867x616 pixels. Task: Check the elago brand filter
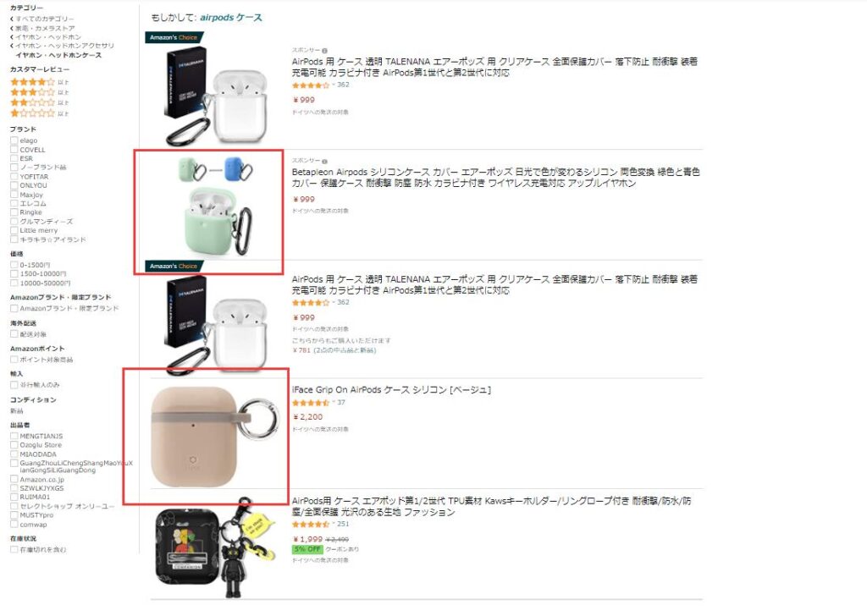(x=14, y=140)
